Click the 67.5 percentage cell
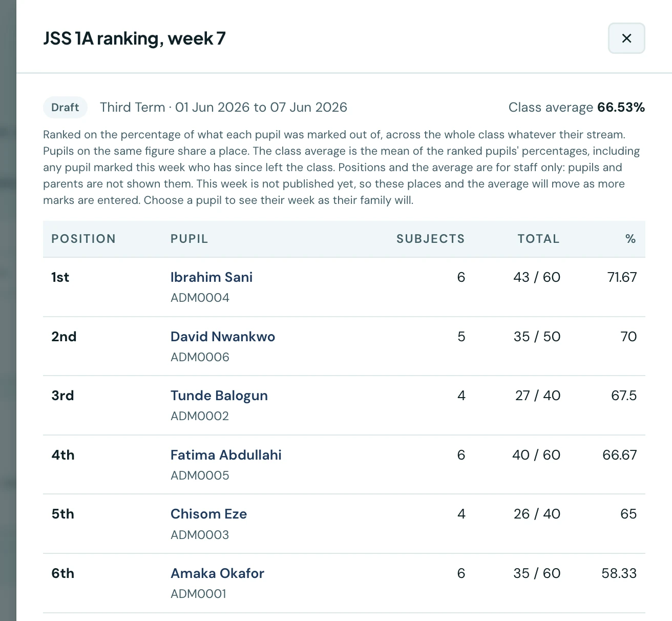This screenshot has height=621, width=672. click(624, 396)
